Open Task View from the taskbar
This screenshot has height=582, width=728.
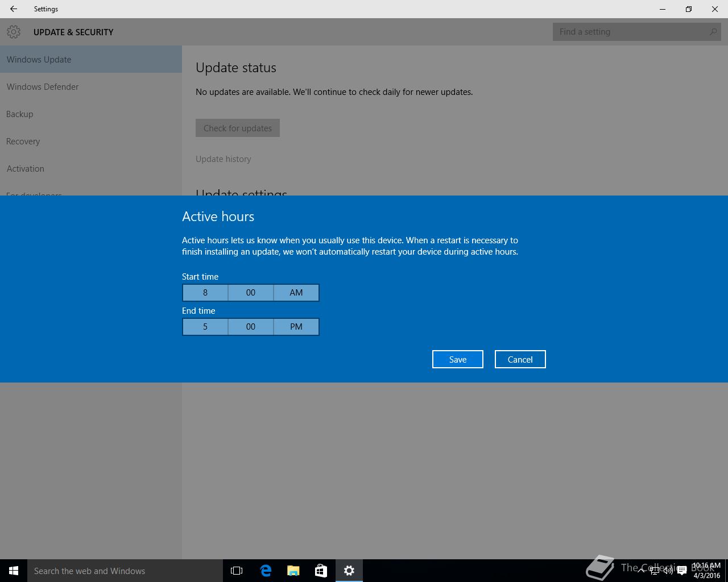click(237, 571)
